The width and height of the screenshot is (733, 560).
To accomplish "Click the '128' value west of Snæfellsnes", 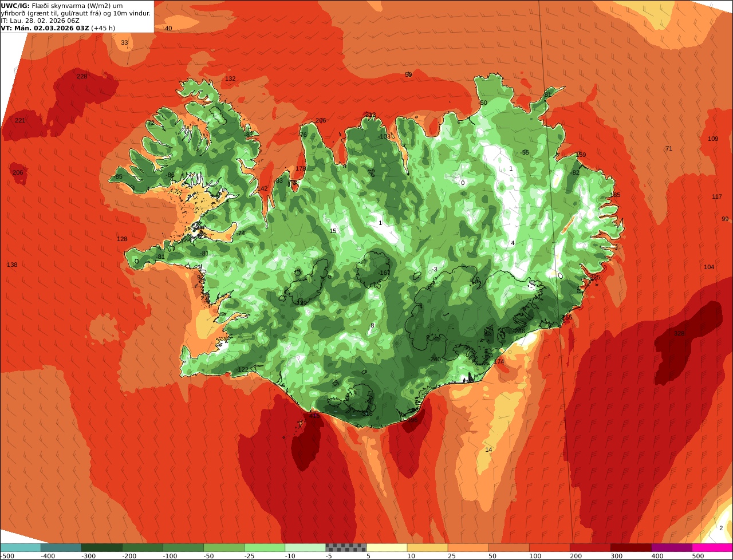I will point(122,239).
